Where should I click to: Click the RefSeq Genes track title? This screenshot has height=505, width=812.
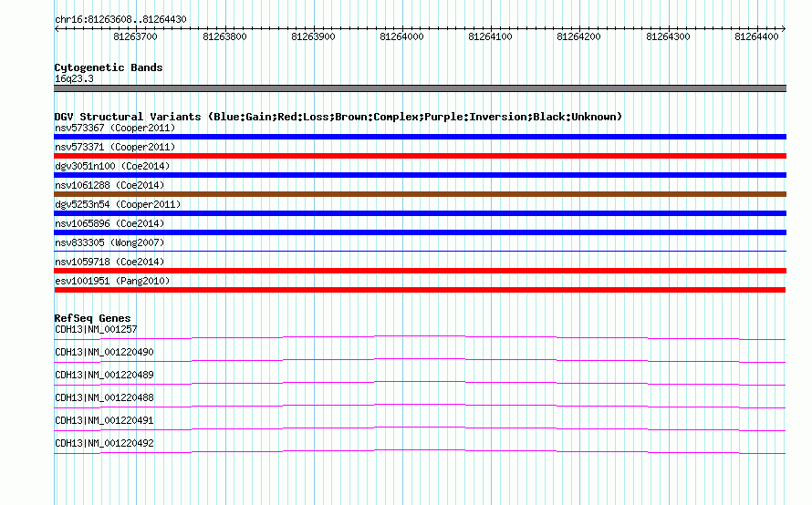(x=92, y=319)
